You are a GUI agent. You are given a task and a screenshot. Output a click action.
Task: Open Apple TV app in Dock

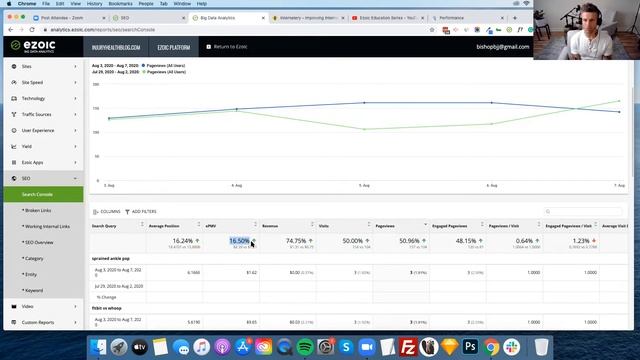point(140,347)
